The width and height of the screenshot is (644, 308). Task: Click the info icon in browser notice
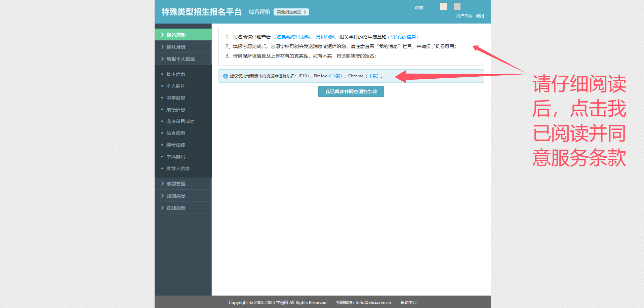click(x=226, y=76)
